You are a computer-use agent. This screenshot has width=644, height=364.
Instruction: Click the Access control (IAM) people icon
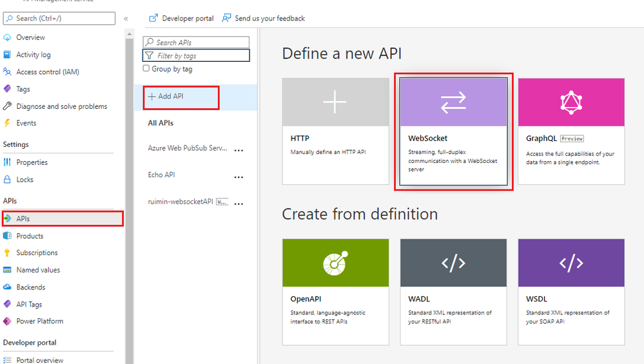click(x=7, y=72)
